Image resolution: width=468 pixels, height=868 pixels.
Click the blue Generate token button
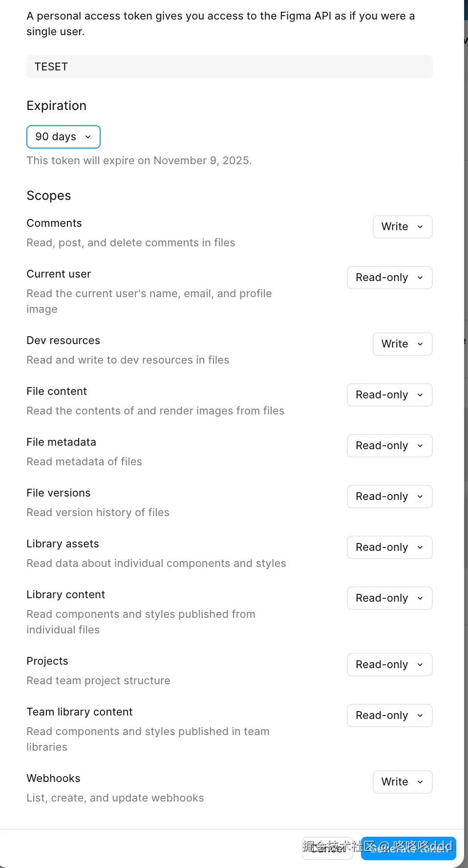tap(408, 848)
